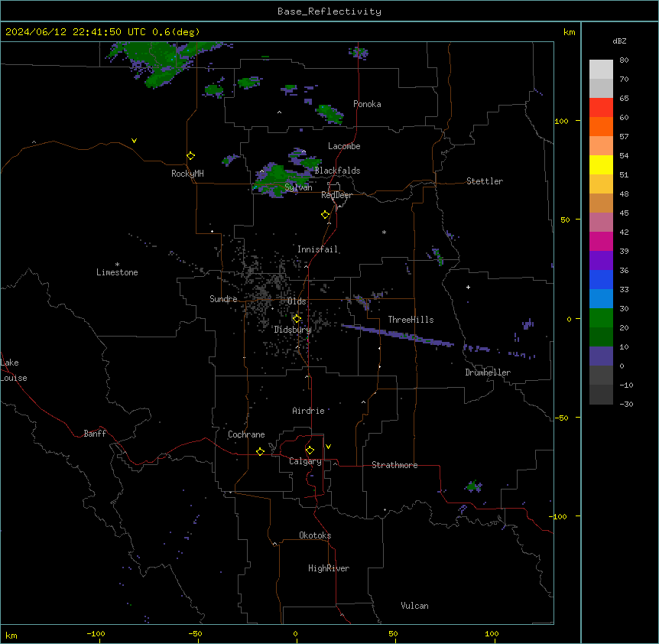The width and height of the screenshot is (659, 644).
Task: Click the Sundre town label
Action: pyautogui.click(x=223, y=299)
